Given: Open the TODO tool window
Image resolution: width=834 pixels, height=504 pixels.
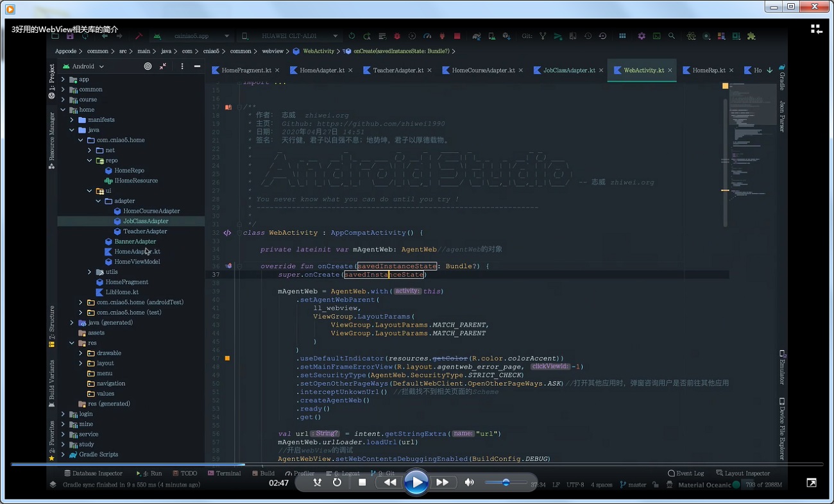Looking at the screenshot, I should coord(185,473).
